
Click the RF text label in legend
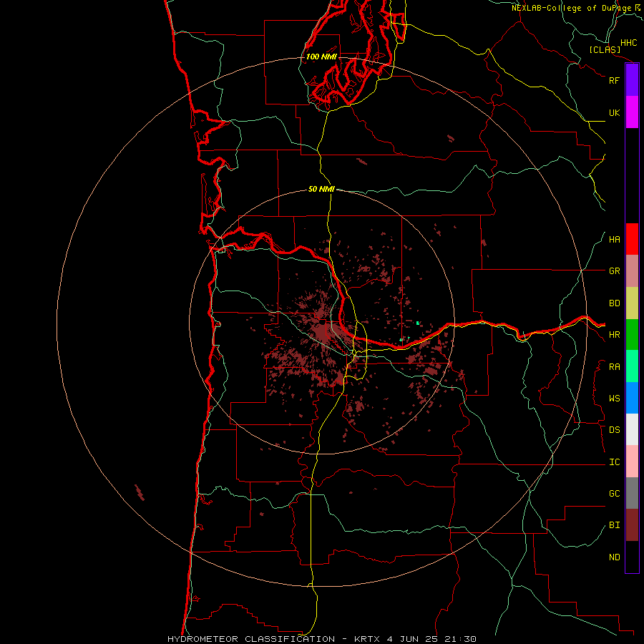pos(614,80)
